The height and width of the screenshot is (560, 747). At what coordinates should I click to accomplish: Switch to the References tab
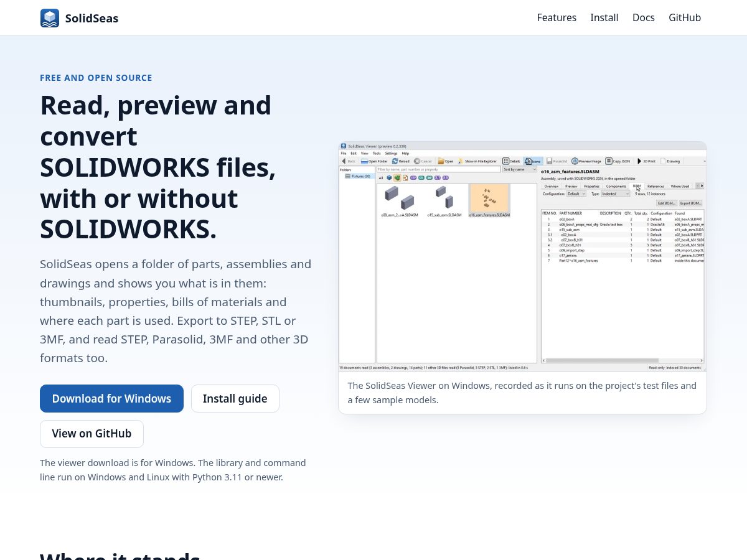pyautogui.click(x=655, y=186)
